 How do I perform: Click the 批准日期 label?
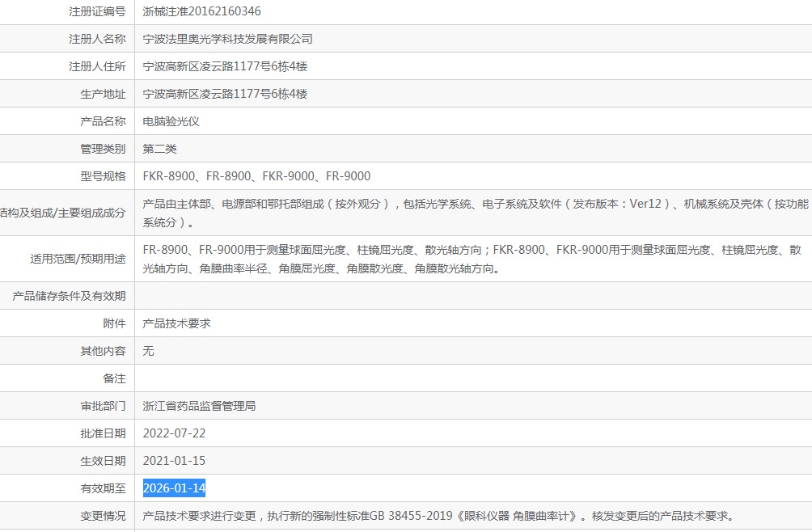tap(103, 433)
